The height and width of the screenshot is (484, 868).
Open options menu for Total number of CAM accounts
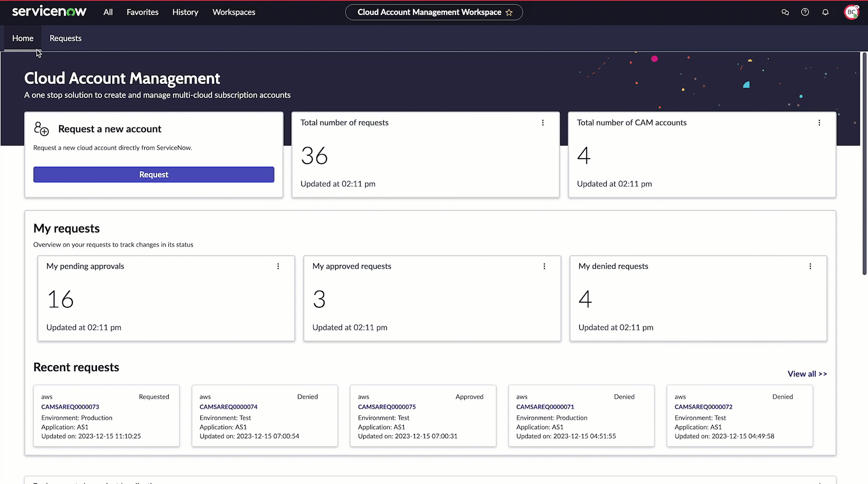point(819,123)
